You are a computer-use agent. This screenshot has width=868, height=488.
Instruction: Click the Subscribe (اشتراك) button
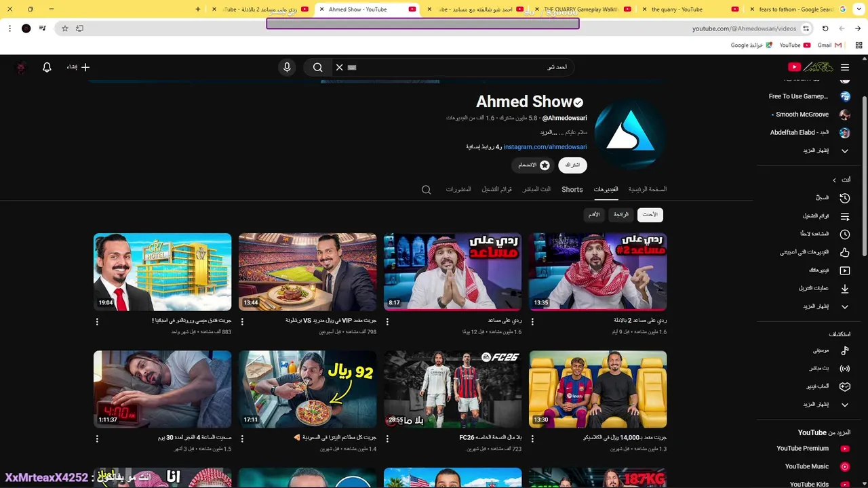(573, 165)
